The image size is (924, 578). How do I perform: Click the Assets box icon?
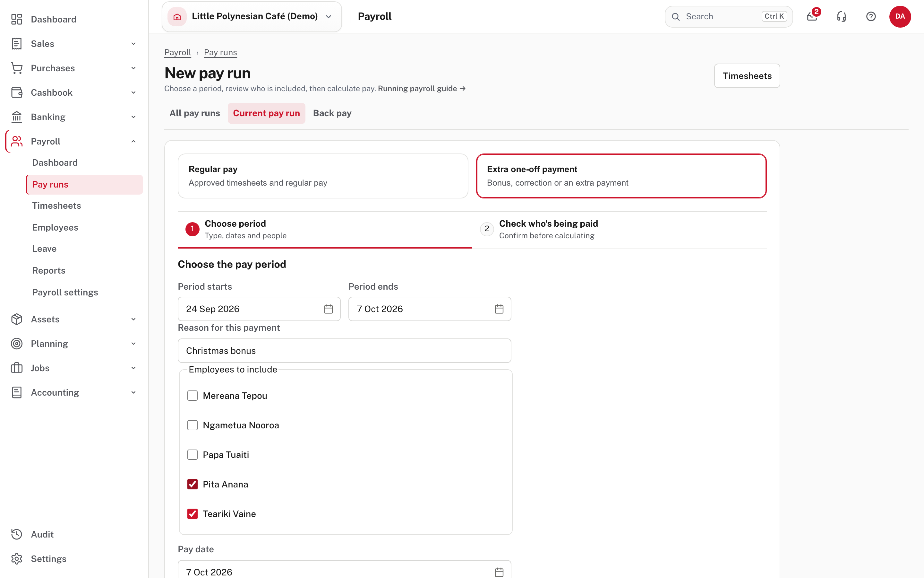point(16,319)
